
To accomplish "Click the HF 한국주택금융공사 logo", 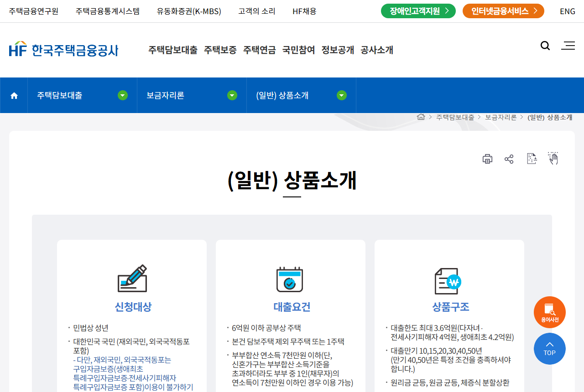I will (x=63, y=49).
